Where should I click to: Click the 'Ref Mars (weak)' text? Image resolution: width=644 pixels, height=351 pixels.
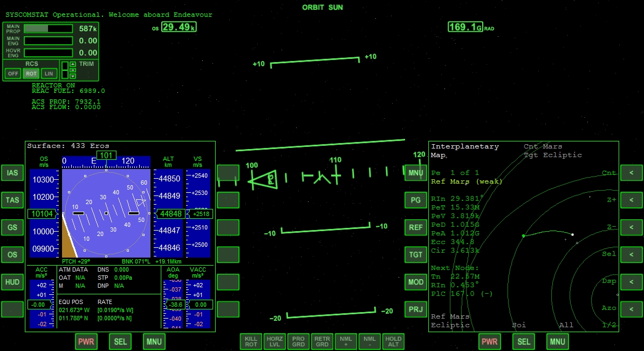click(467, 181)
